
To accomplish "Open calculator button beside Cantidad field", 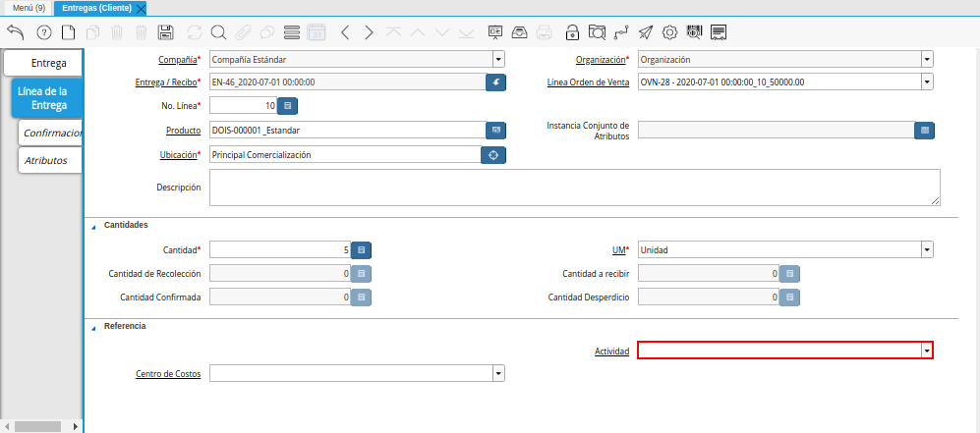I will pyautogui.click(x=362, y=250).
